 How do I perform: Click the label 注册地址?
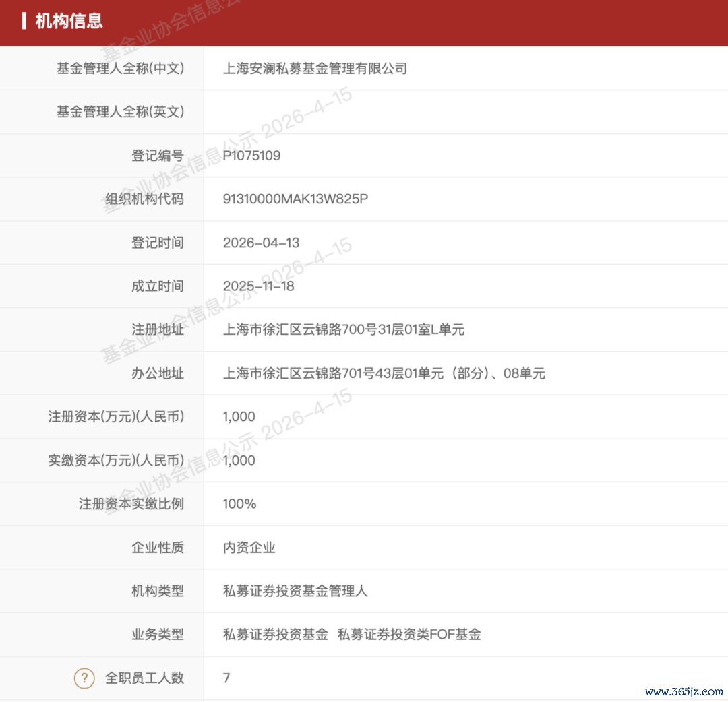(x=158, y=330)
